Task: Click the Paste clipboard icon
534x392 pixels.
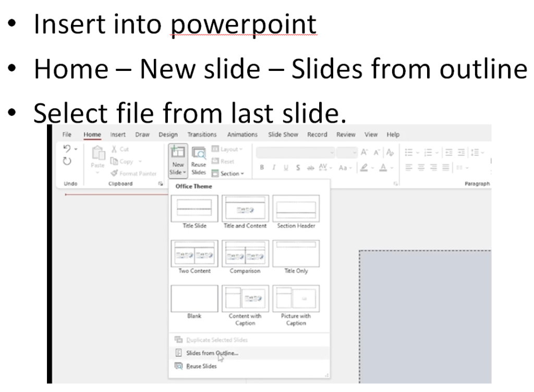Action: point(98,153)
